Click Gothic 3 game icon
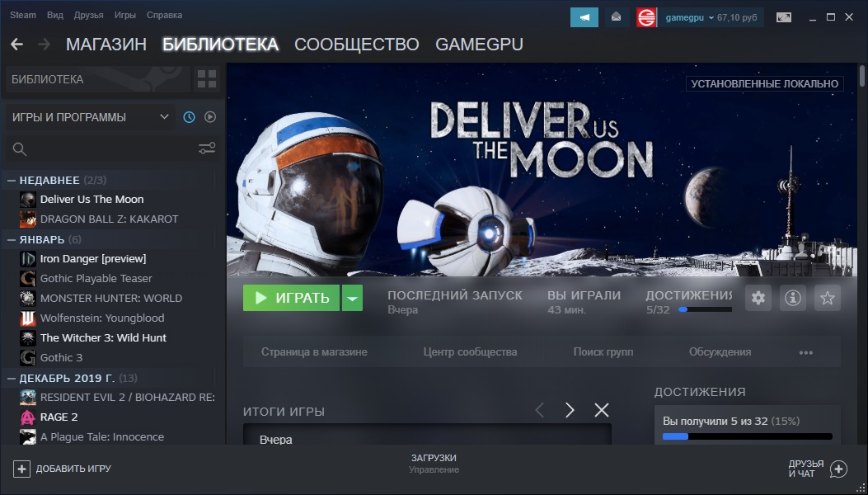The width and height of the screenshot is (868, 495). 28,357
